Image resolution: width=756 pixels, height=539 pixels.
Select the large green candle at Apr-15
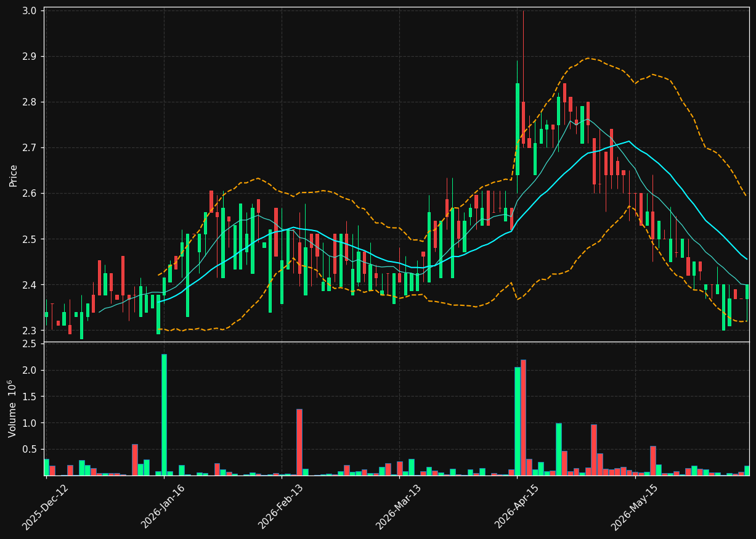518,129
